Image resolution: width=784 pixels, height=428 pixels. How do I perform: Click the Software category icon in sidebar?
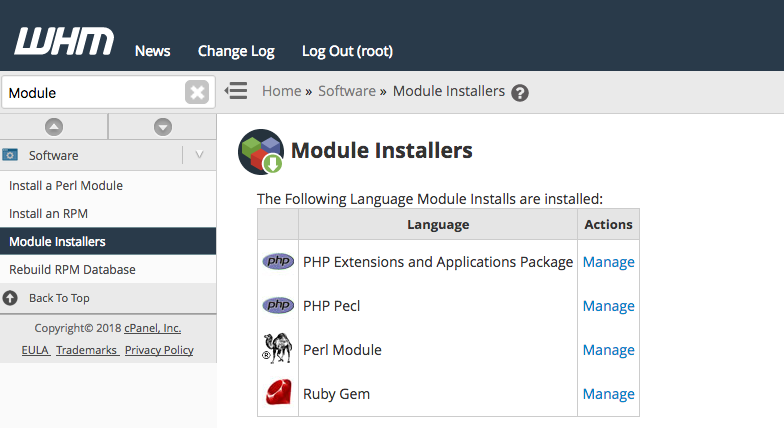click(x=11, y=155)
